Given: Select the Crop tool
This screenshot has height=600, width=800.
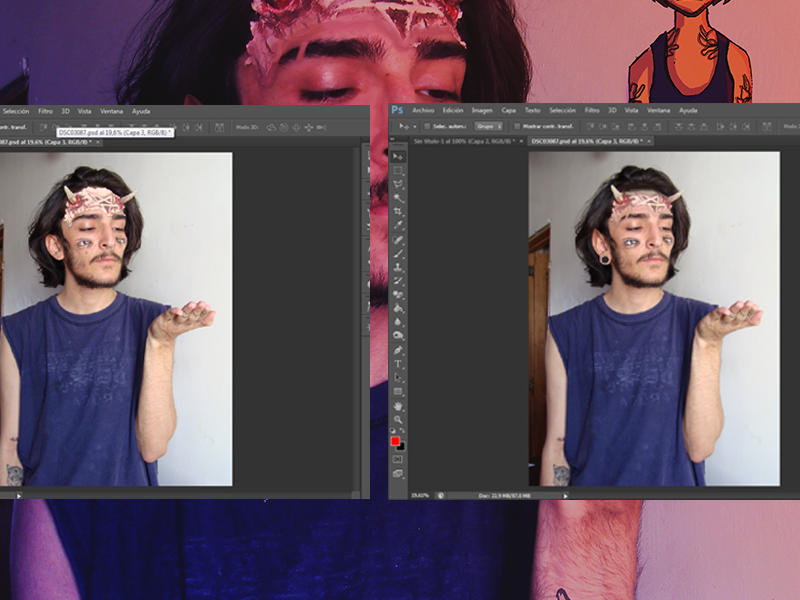Looking at the screenshot, I should (x=398, y=211).
